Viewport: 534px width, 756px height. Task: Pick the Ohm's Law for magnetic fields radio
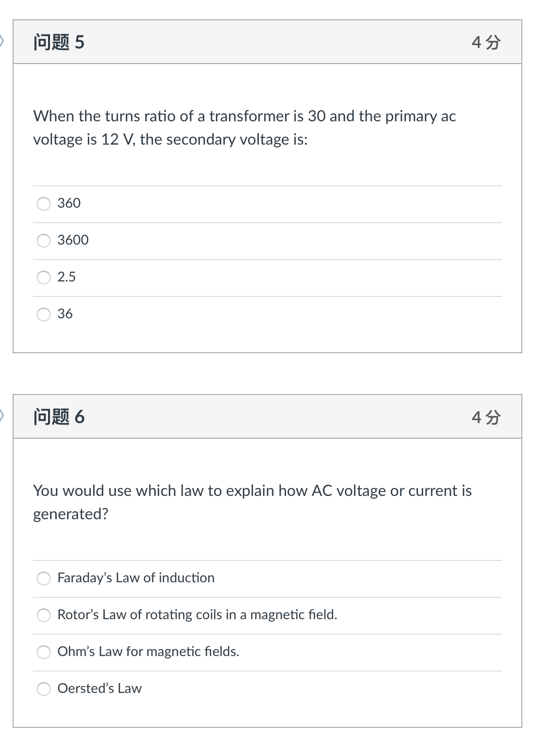[44, 652]
